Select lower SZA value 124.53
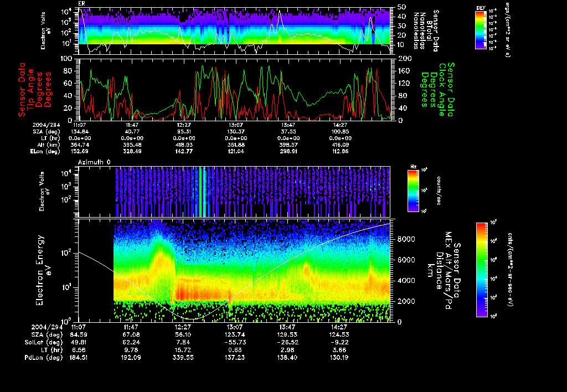The image size is (567, 392). [x=339, y=335]
